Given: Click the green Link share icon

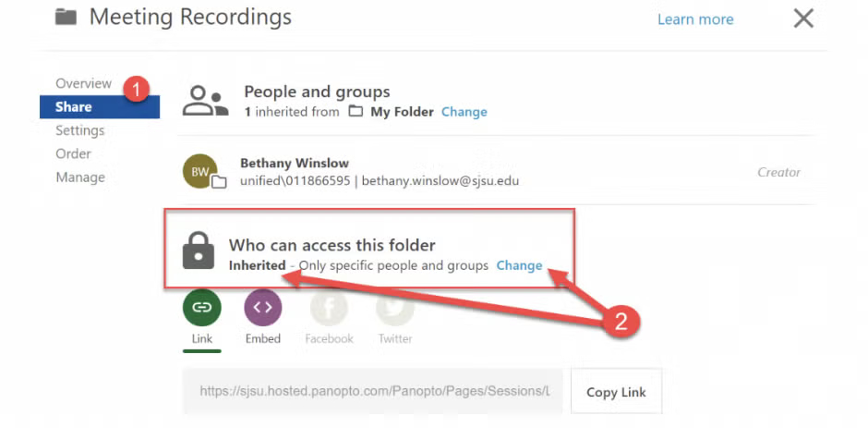Looking at the screenshot, I should point(202,308).
